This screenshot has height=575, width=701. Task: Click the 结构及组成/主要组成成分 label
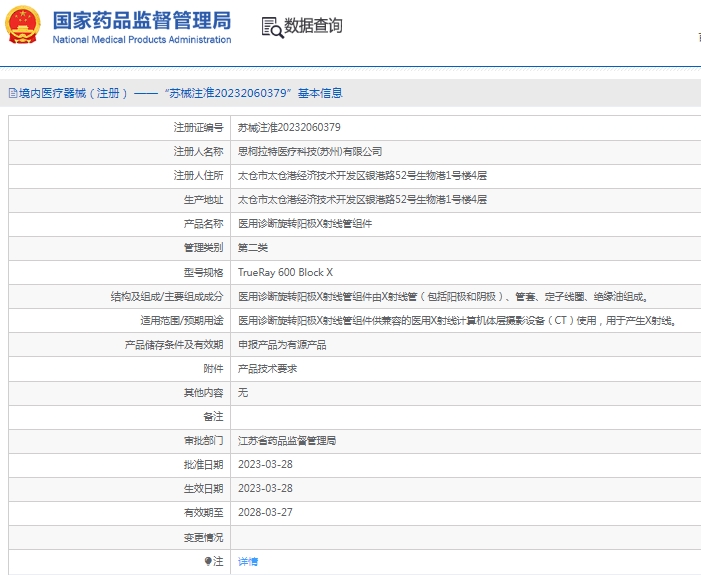click(x=167, y=296)
